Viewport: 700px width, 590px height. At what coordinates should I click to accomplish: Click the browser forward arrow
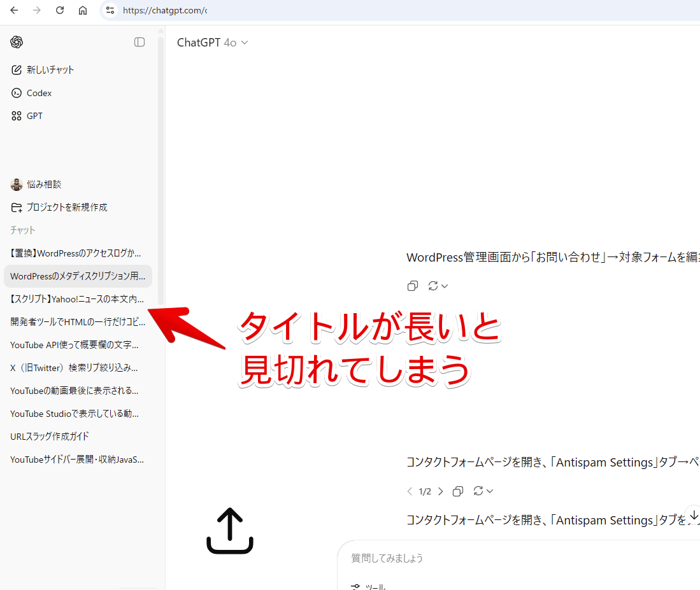click(36, 10)
